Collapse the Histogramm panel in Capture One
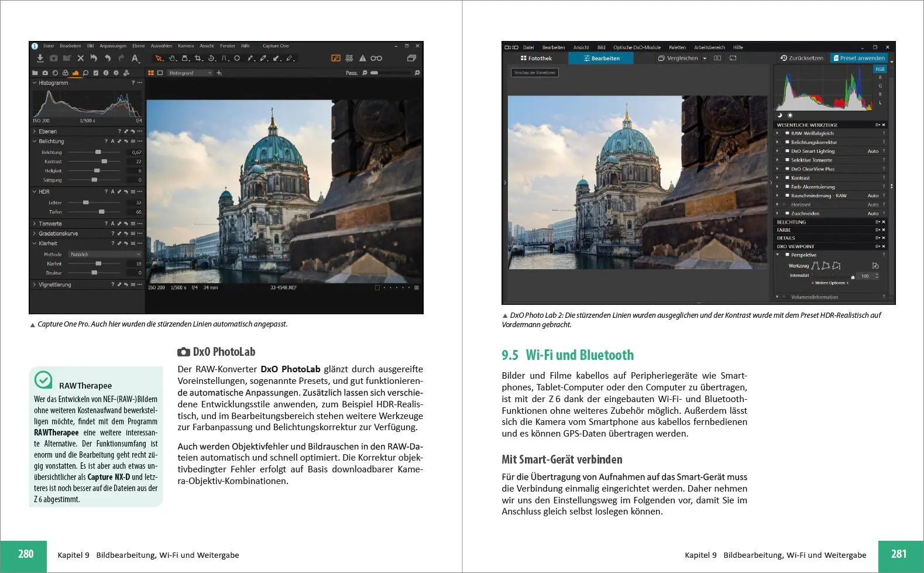The height and width of the screenshot is (573, 924). (35, 83)
